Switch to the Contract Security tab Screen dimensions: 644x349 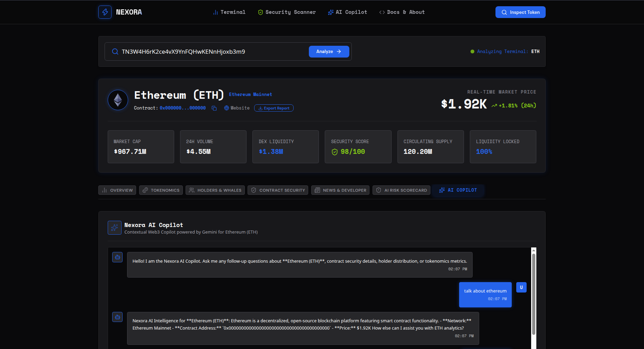[x=278, y=190]
